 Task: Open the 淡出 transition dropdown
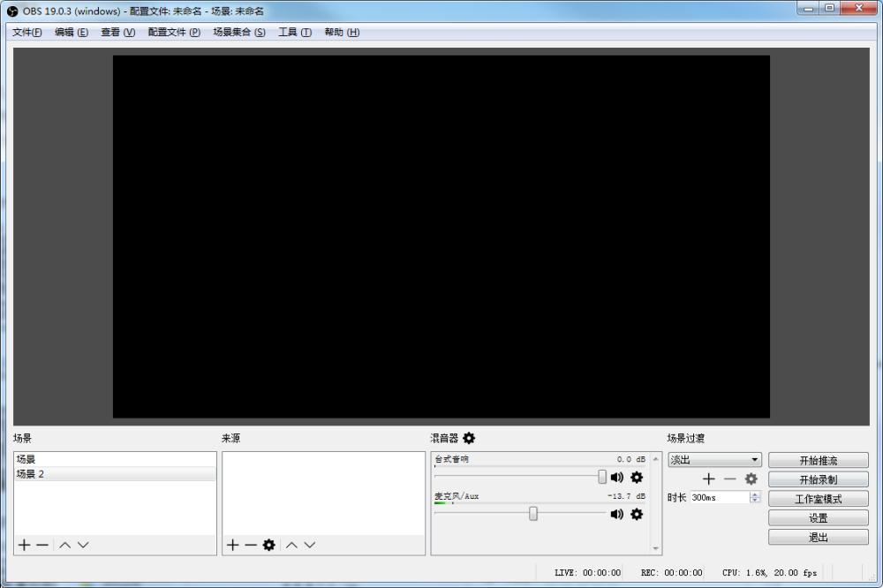coord(714,460)
